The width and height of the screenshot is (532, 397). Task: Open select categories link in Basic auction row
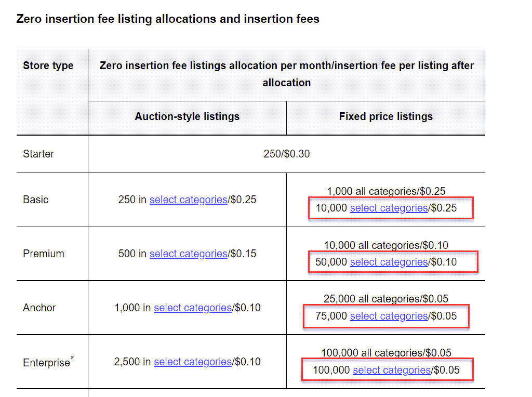(x=188, y=200)
